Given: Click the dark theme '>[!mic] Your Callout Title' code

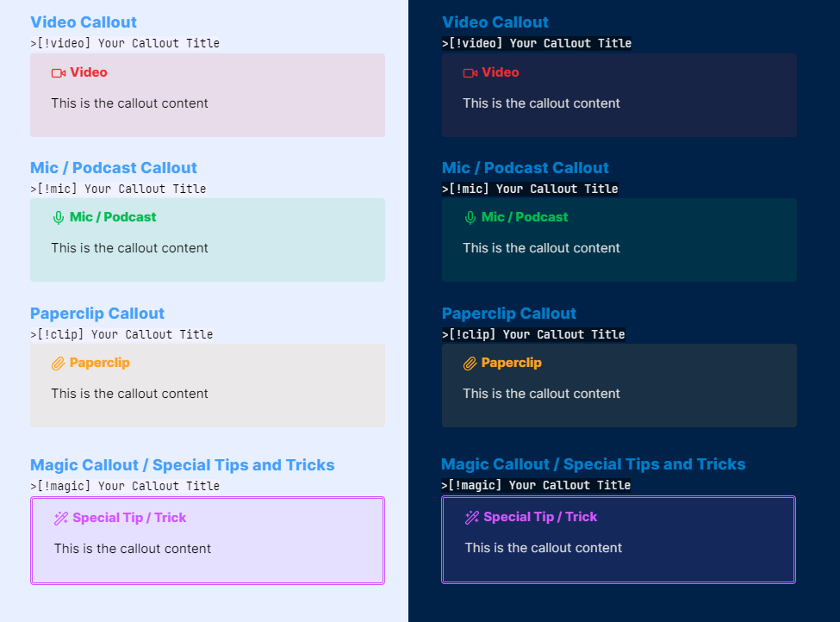Looking at the screenshot, I should pyautogui.click(x=530, y=189).
